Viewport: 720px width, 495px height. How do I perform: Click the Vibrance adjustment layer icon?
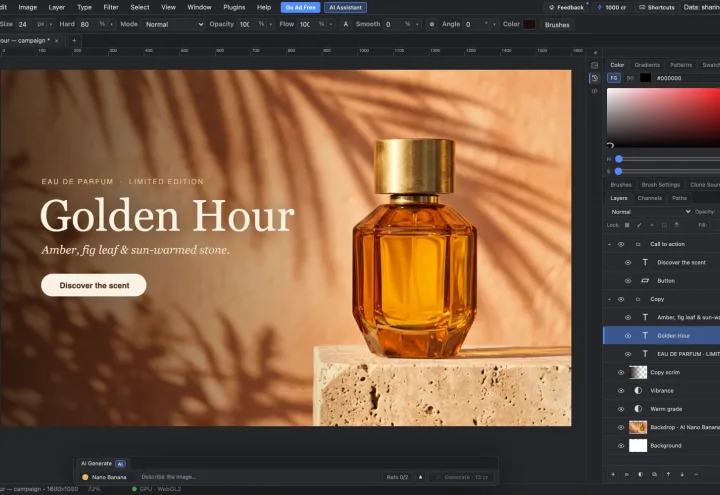638,391
